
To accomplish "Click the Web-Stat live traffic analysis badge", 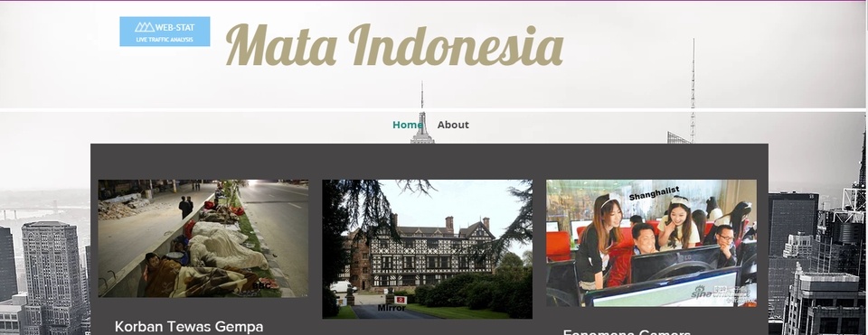I will click(x=165, y=32).
